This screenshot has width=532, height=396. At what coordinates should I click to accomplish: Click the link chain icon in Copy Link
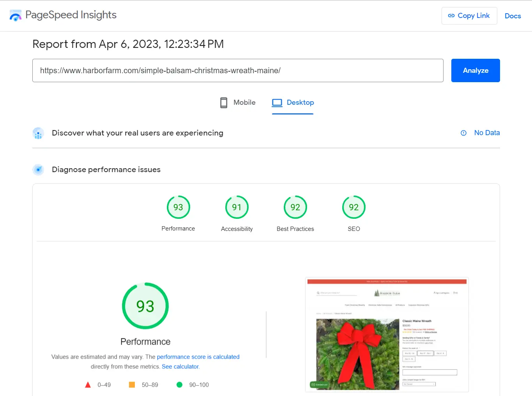point(451,16)
